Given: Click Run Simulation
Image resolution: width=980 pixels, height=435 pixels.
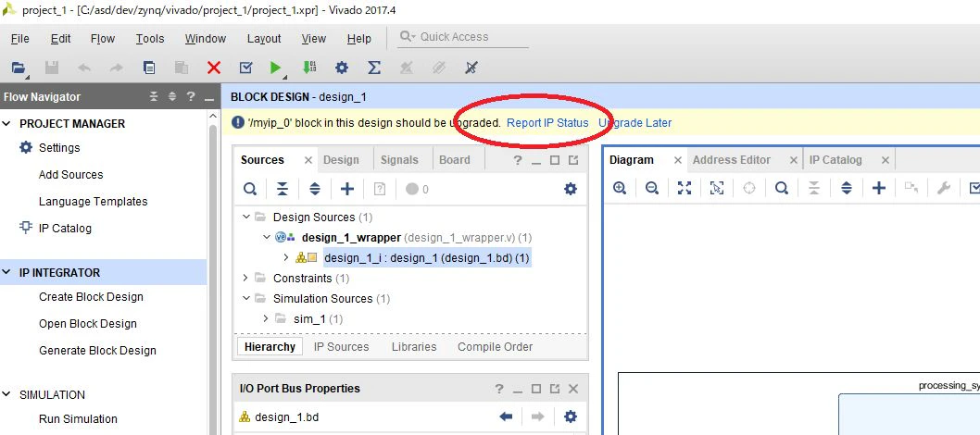Looking at the screenshot, I should pyautogui.click(x=78, y=418).
